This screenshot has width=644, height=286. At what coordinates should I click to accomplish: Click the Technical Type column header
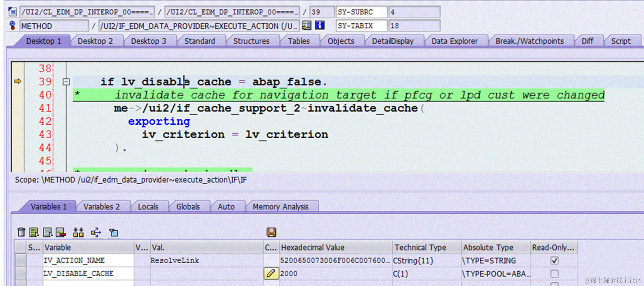[427, 248]
